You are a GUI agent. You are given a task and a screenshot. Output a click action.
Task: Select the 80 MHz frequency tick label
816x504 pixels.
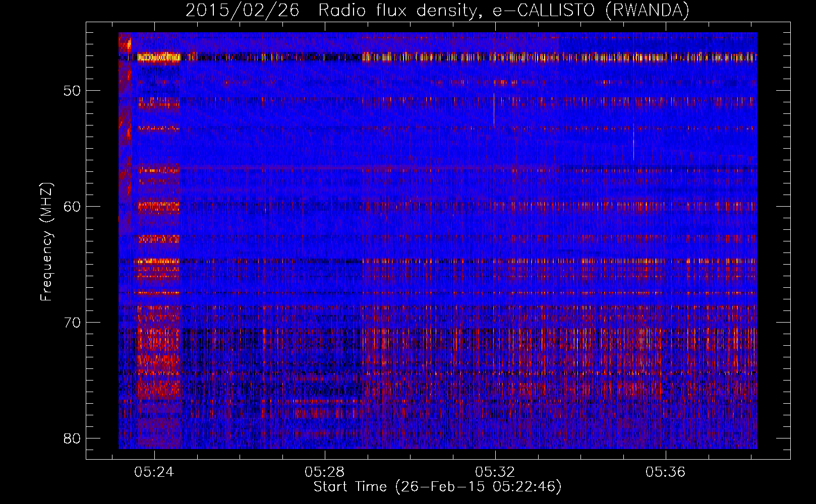(72, 438)
